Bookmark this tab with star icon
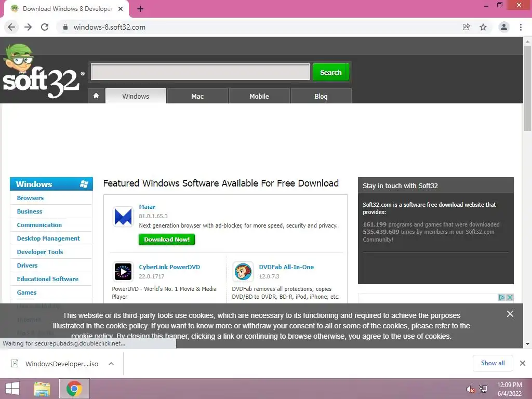Viewport: 532px width, 399px height. [x=483, y=27]
